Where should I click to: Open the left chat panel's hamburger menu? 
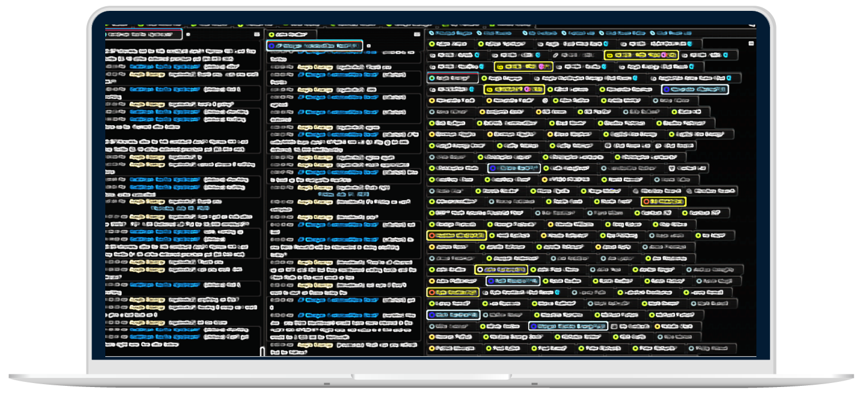coord(257,35)
